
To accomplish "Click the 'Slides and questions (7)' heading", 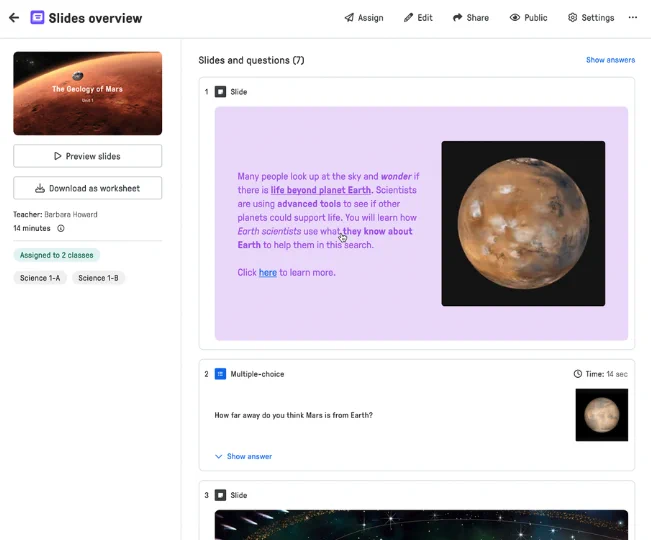I will pos(251,60).
